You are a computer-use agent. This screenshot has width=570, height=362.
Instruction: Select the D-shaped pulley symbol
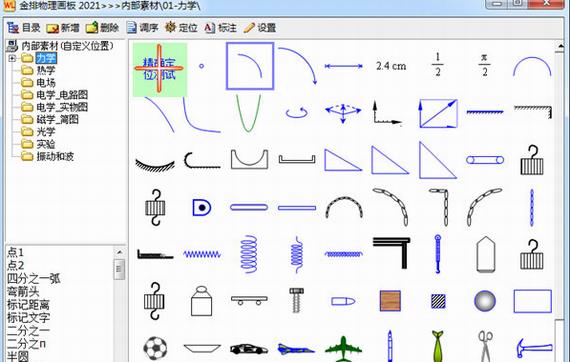202,207
